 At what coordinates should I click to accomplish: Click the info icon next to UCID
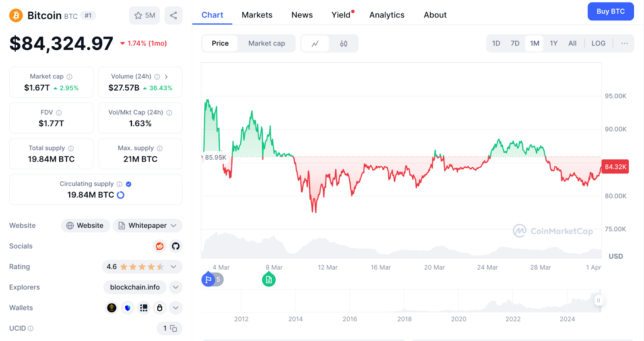(31, 329)
